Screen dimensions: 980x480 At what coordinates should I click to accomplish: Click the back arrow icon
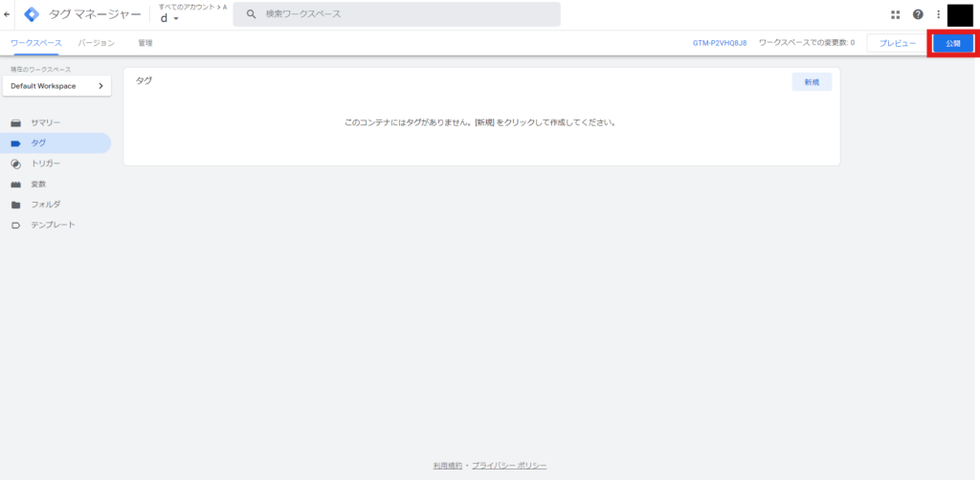(8, 14)
